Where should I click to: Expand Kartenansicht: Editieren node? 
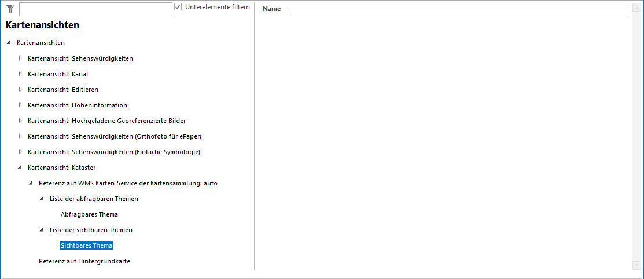coord(20,90)
